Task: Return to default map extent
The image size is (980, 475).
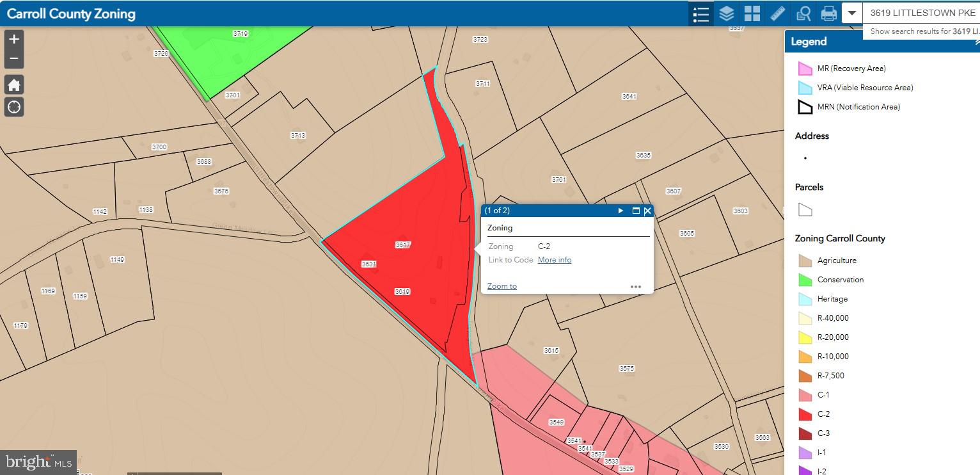Action: coord(14,85)
